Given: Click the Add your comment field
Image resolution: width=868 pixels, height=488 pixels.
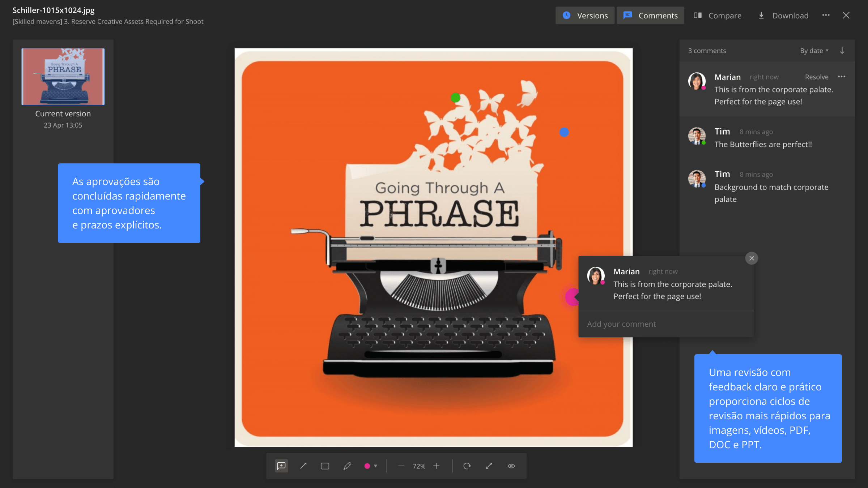Looking at the screenshot, I should [666, 324].
